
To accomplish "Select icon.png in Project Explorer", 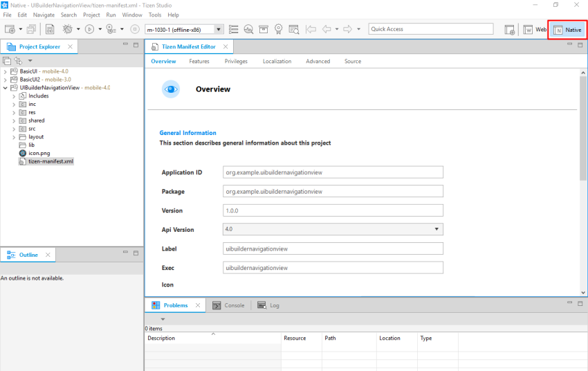I will (x=39, y=153).
